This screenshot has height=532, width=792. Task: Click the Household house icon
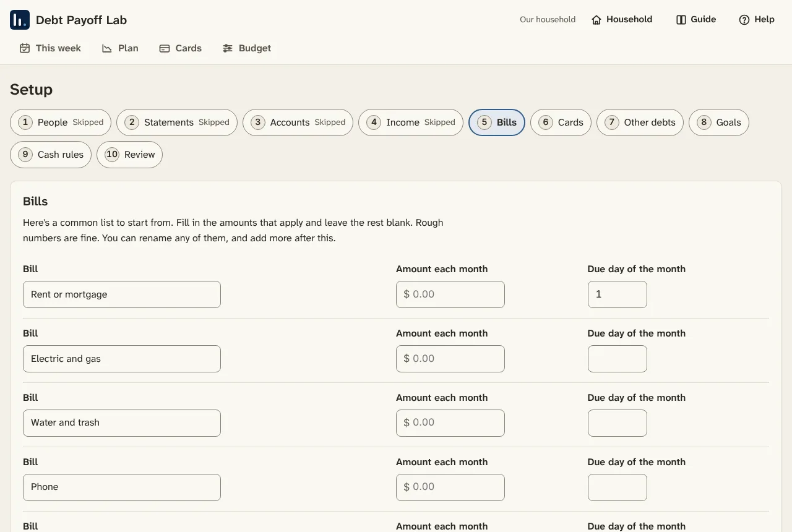pos(596,20)
